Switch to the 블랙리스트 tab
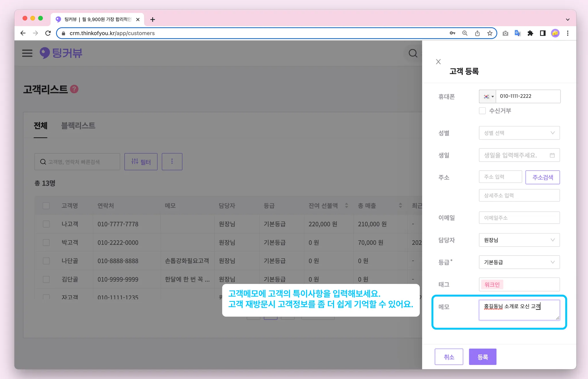The width and height of the screenshot is (588, 379). tap(78, 125)
